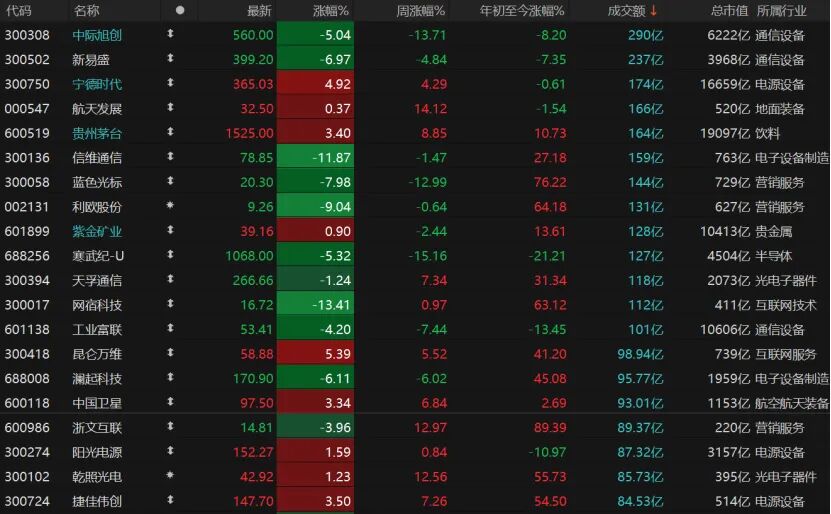831x514 pixels.
Task: Sort by 涨幅% column header
Action: (326, 10)
